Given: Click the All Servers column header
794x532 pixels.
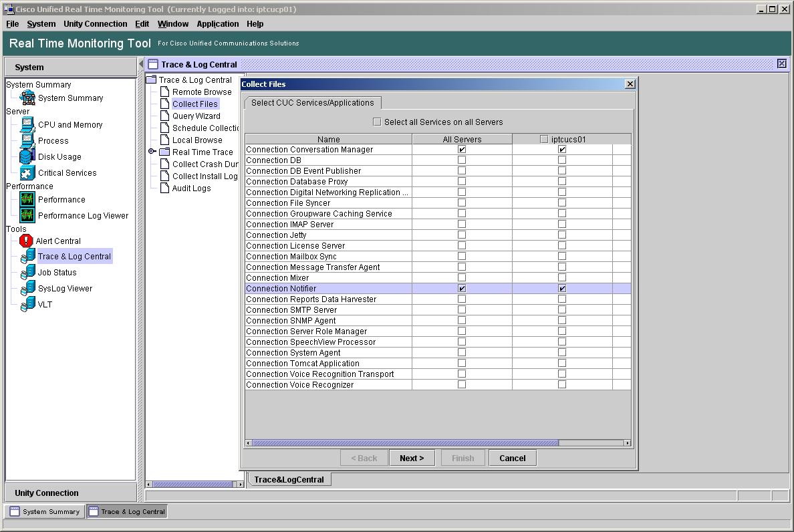Looking at the screenshot, I should click(x=462, y=139).
